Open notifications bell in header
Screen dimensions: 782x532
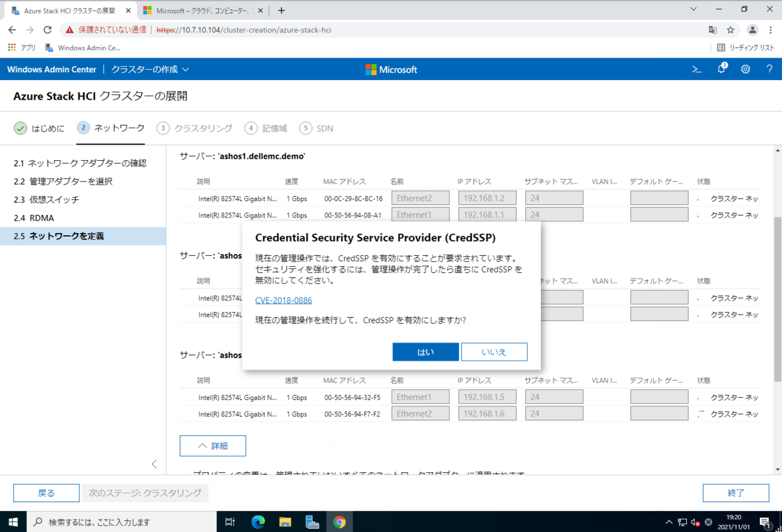(x=721, y=70)
